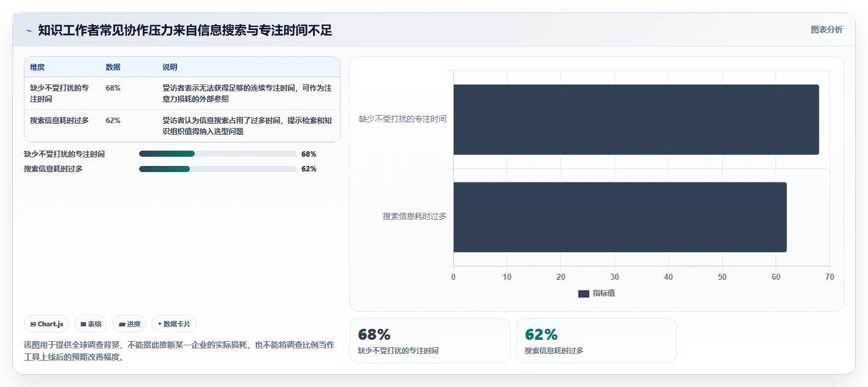Click the chart bar for 搜索信息耗时过多
This screenshot has width=868, height=387.
pos(620,217)
